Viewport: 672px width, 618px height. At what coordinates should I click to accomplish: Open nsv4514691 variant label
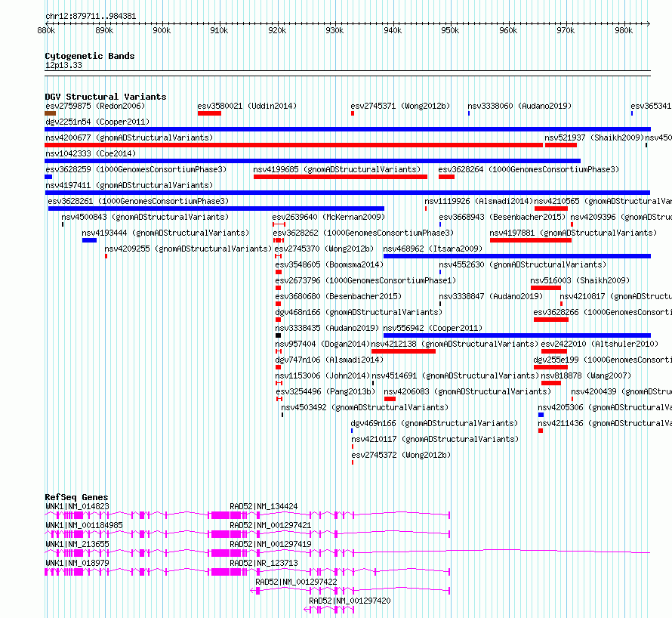point(455,375)
